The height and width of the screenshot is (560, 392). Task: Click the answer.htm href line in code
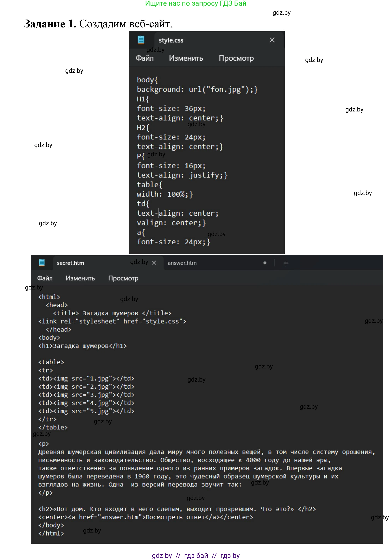click(145, 517)
